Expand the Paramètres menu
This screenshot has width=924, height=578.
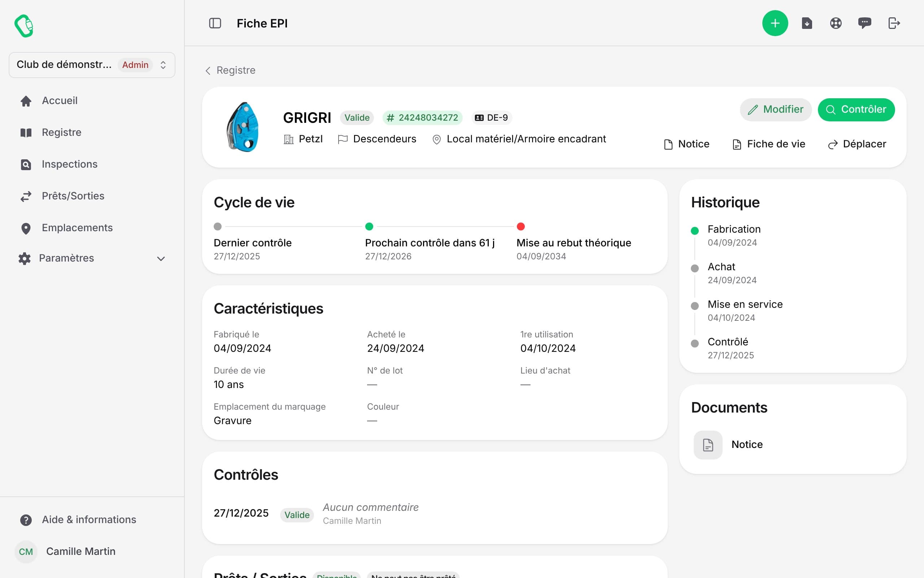(x=92, y=258)
